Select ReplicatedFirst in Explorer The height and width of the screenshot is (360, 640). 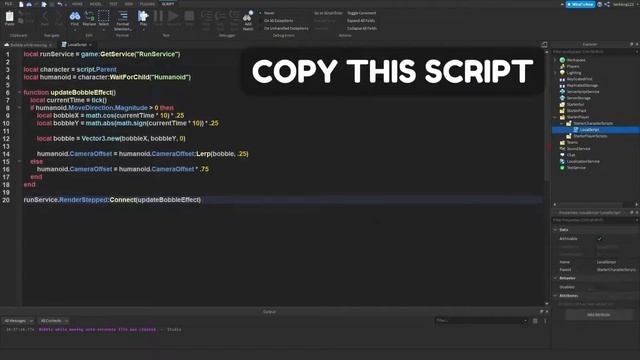[x=579, y=79]
